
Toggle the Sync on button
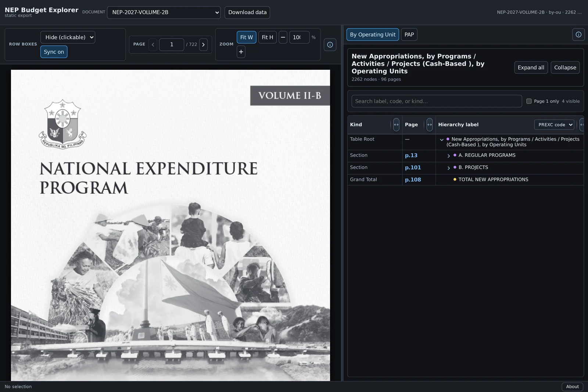54,52
